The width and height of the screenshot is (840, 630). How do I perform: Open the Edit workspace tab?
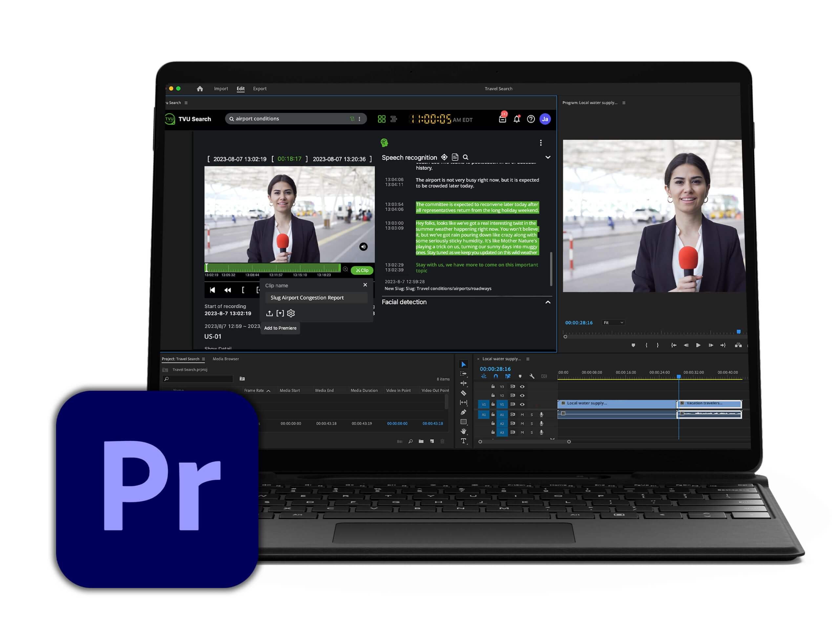(241, 89)
